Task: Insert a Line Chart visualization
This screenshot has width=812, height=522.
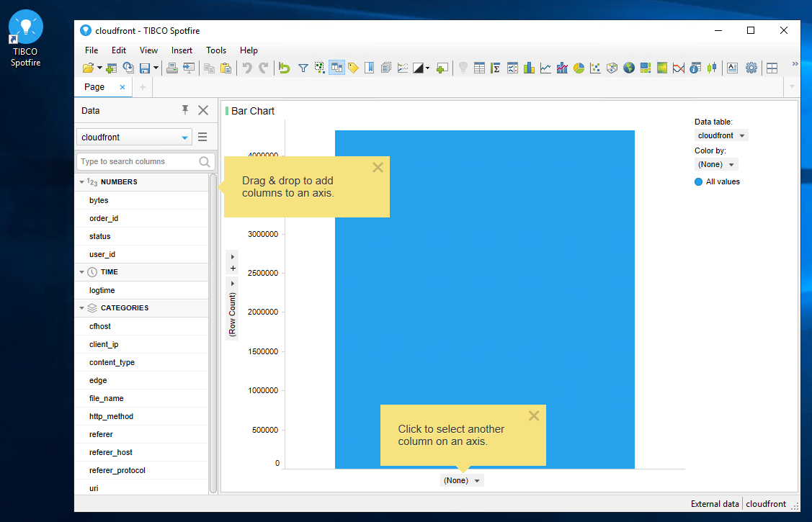Action: click(545, 68)
